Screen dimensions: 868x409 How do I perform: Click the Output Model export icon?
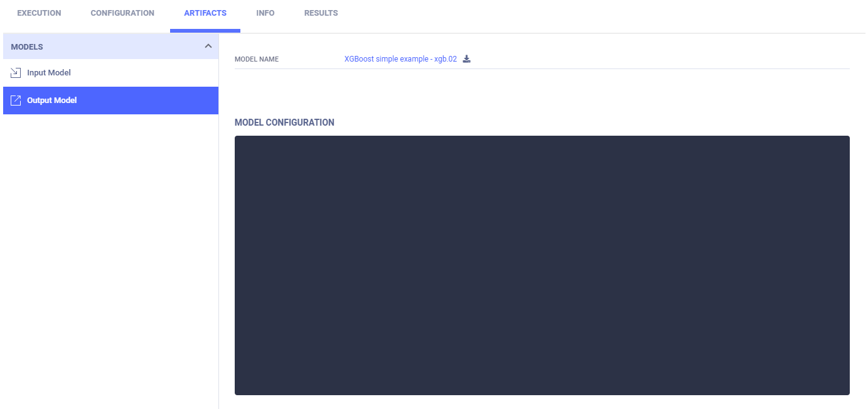tap(16, 101)
